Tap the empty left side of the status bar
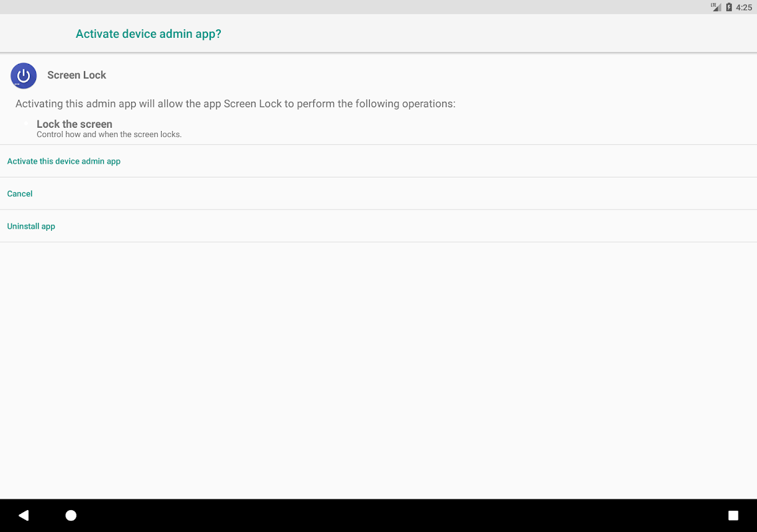The image size is (757, 532). click(266, 7)
